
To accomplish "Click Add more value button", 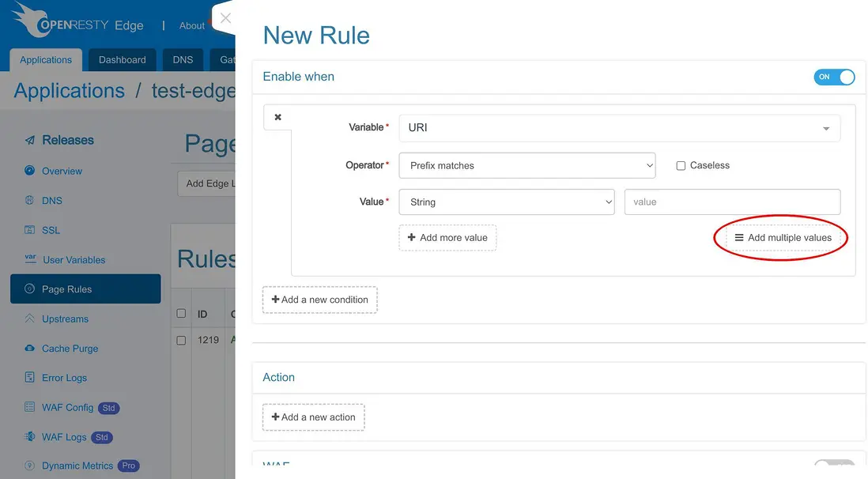I will [447, 238].
